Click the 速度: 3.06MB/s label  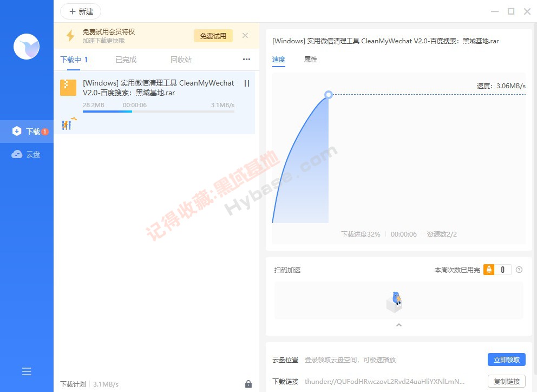coord(501,86)
